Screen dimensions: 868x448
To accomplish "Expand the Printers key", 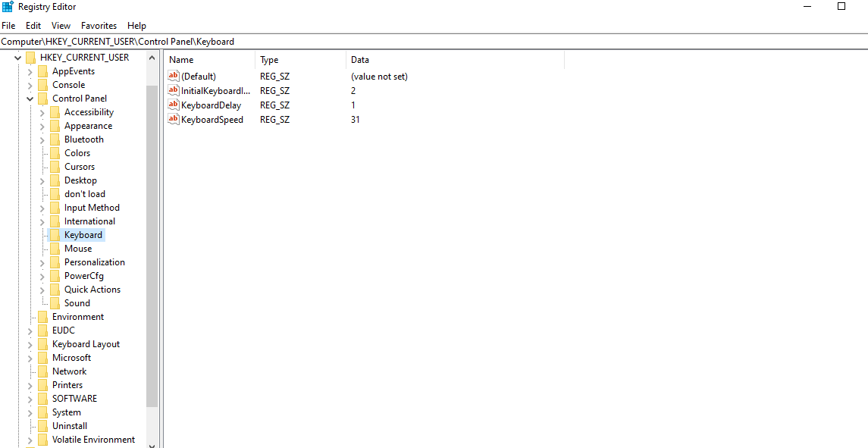I will click(30, 385).
